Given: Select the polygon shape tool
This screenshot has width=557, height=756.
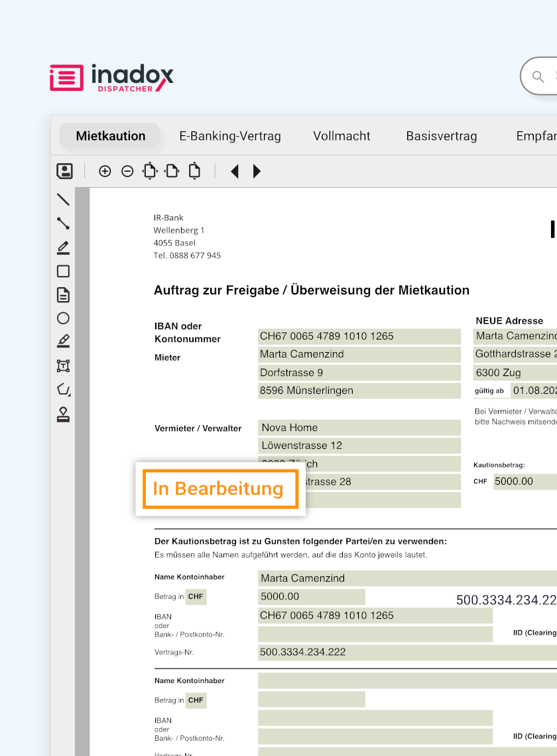Looking at the screenshot, I should [x=63, y=389].
